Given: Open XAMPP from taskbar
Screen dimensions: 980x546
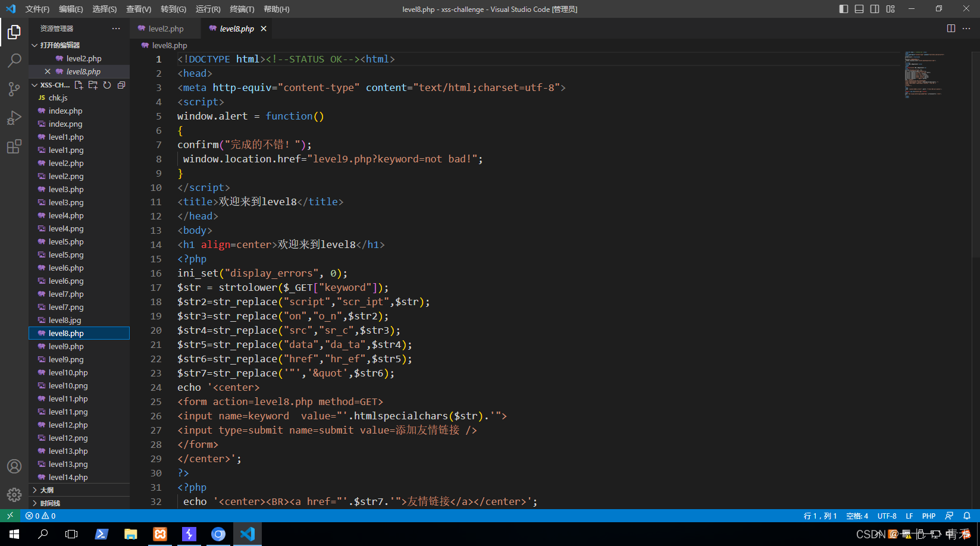Looking at the screenshot, I should click(160, 534).
